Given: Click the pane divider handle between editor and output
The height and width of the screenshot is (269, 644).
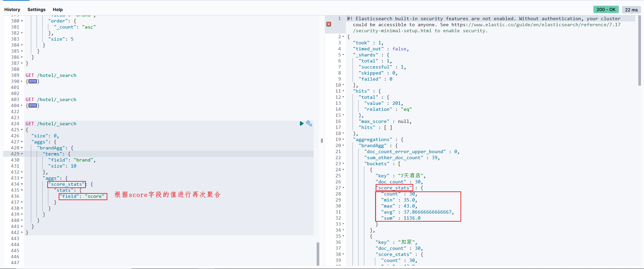Looking at the screenshot, I should [322, 141].
